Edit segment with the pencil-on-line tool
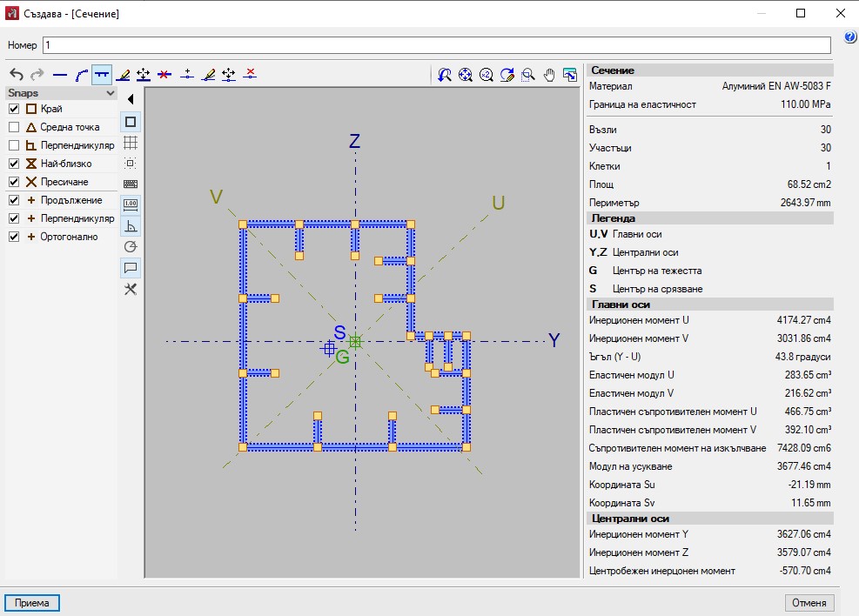The image size is (859, 616). 124,75
